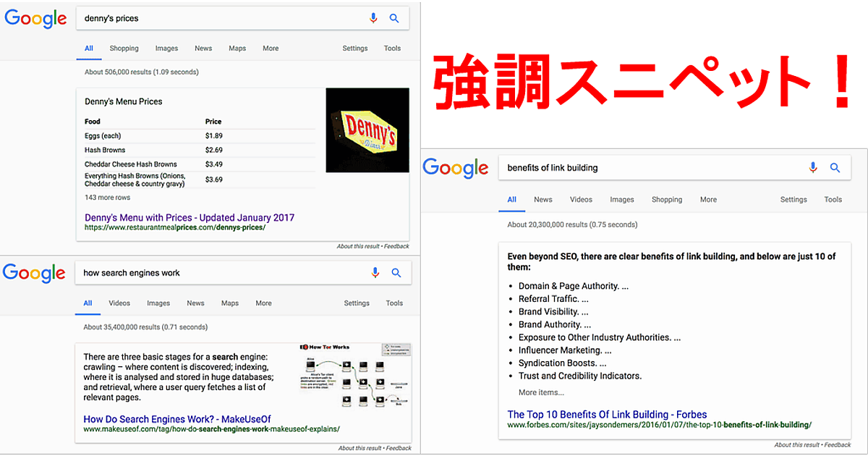Click About this result under the MakeUseOf snippet
This screenshot has height=456, width=868.
tap(359, 448)
